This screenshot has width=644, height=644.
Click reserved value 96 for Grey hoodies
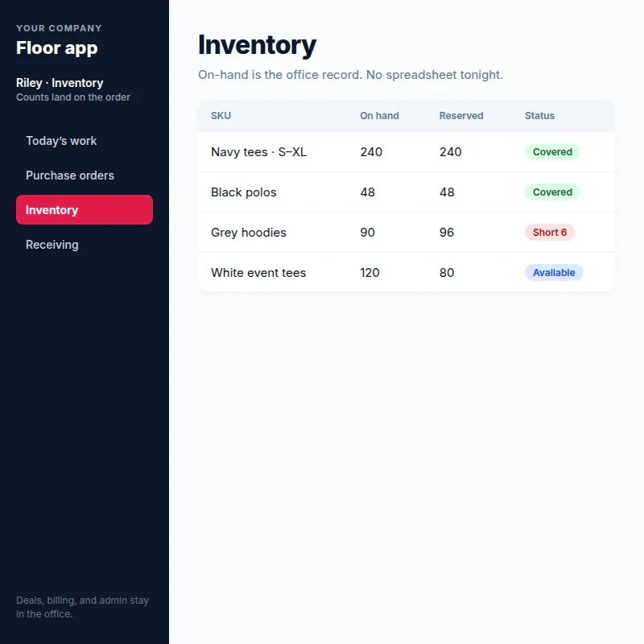[447, 233]
